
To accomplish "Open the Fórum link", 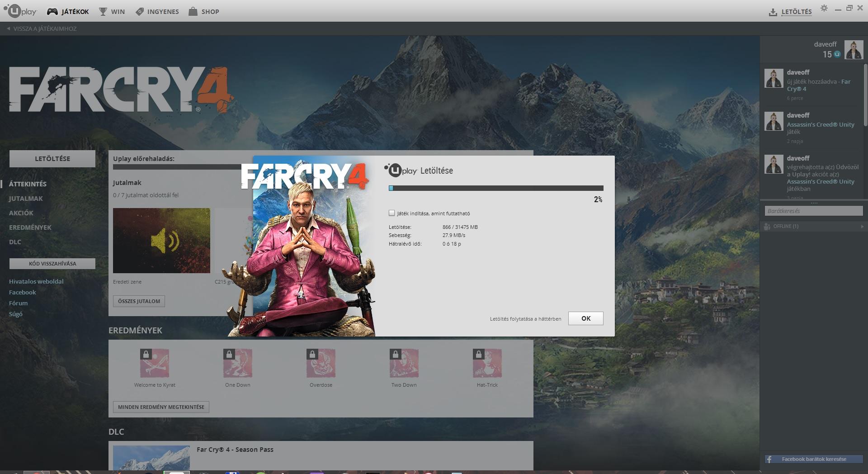I will coord(18,303).
